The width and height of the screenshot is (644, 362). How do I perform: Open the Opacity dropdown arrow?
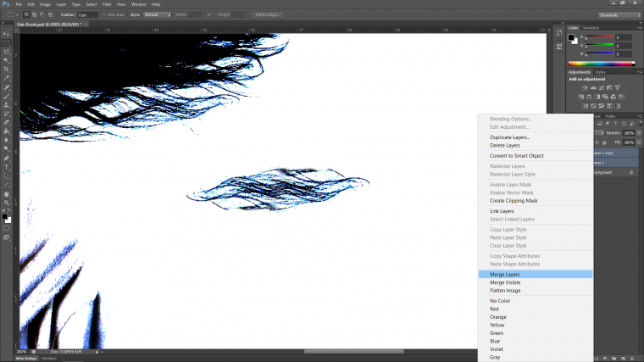(x=639, y=133)
